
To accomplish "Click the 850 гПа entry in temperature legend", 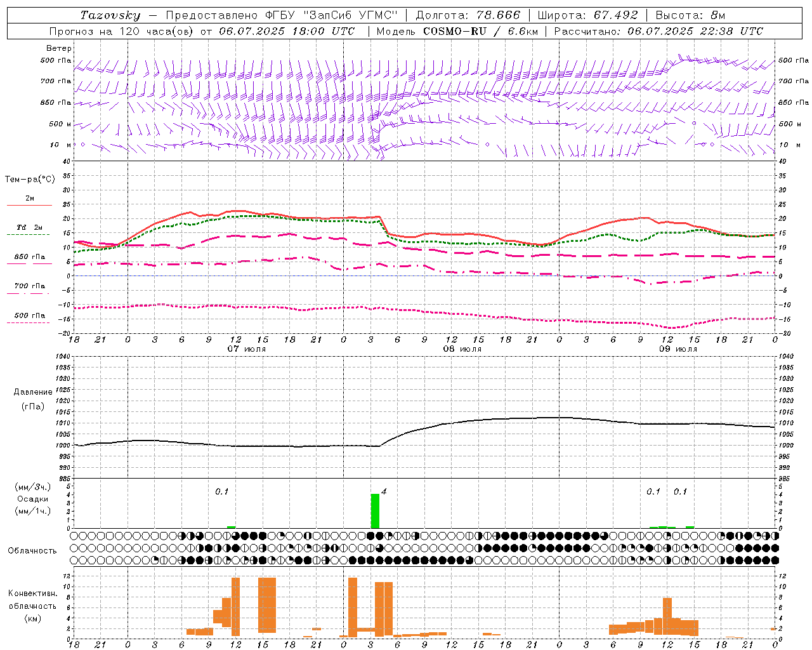I will click(x=30, y=257).
